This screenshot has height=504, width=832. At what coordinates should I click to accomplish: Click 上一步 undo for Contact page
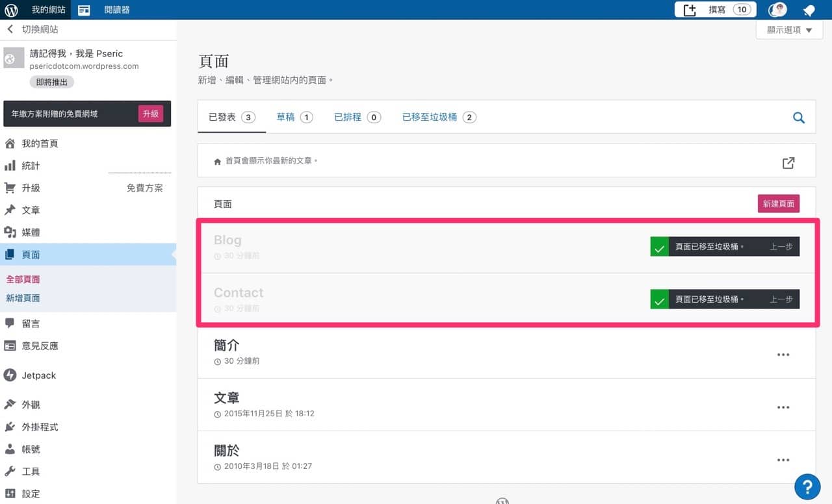pyautogui.click(x=781, y=299)
